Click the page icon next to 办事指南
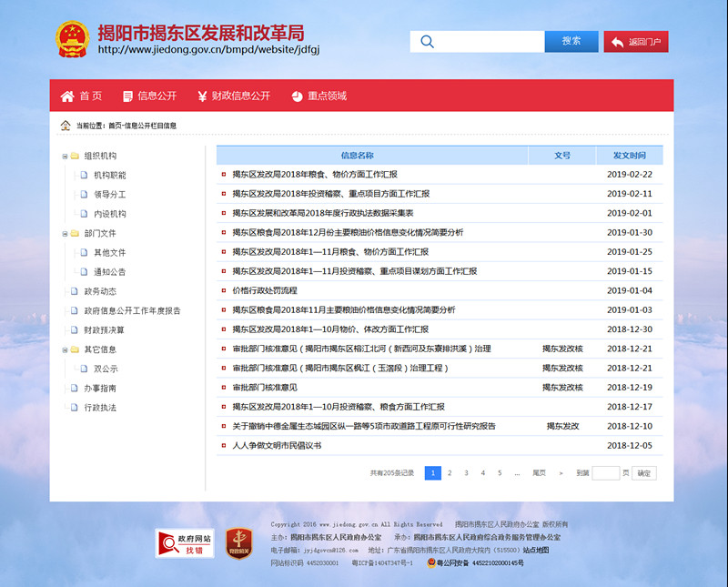The width and height of the screenshot is (728, 587). 75,389
